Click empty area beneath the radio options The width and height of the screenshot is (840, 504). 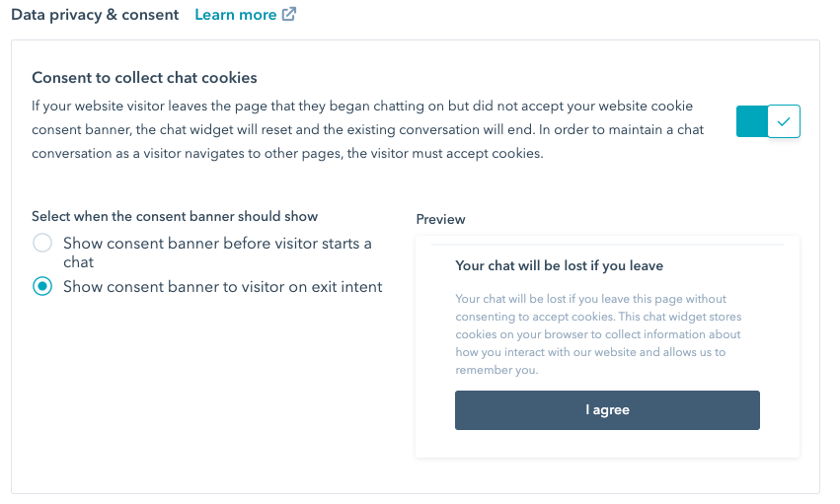pyautogui.click(x=207, y=395)
